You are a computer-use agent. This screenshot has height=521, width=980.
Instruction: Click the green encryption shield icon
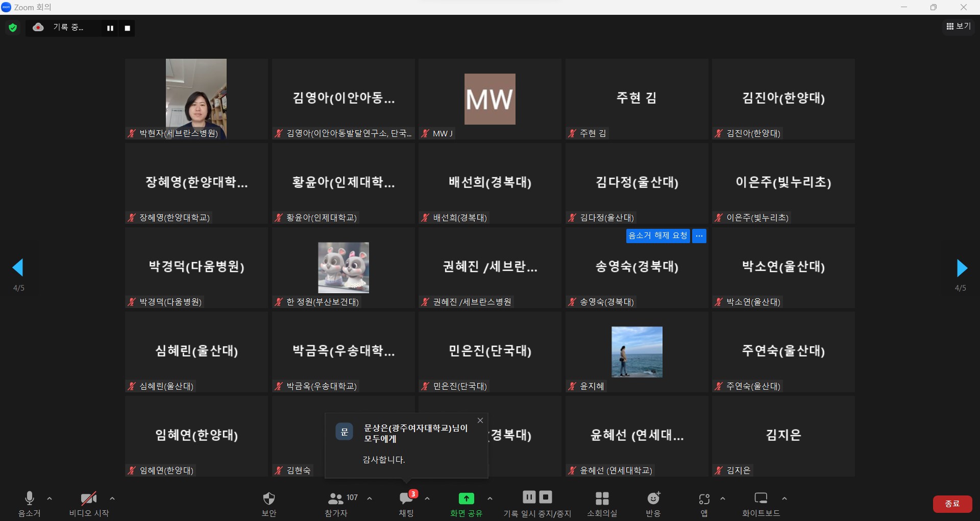[x=13, y=28]
